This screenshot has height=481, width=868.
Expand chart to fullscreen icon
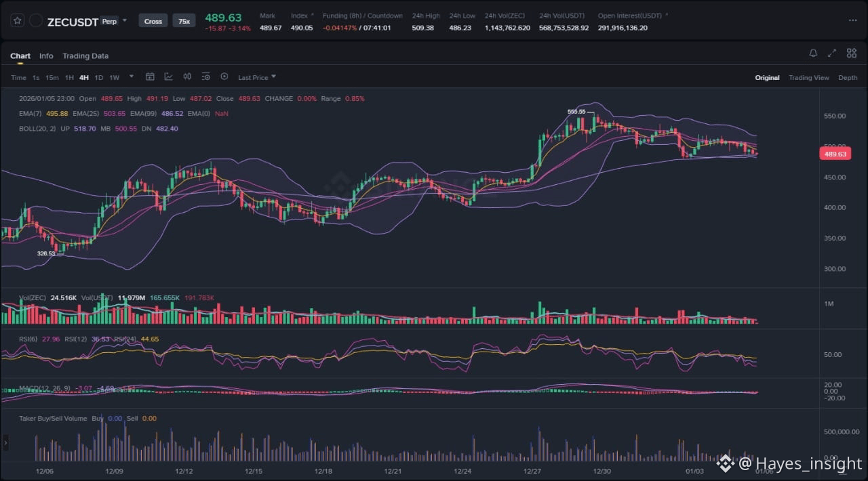point(832,53)
